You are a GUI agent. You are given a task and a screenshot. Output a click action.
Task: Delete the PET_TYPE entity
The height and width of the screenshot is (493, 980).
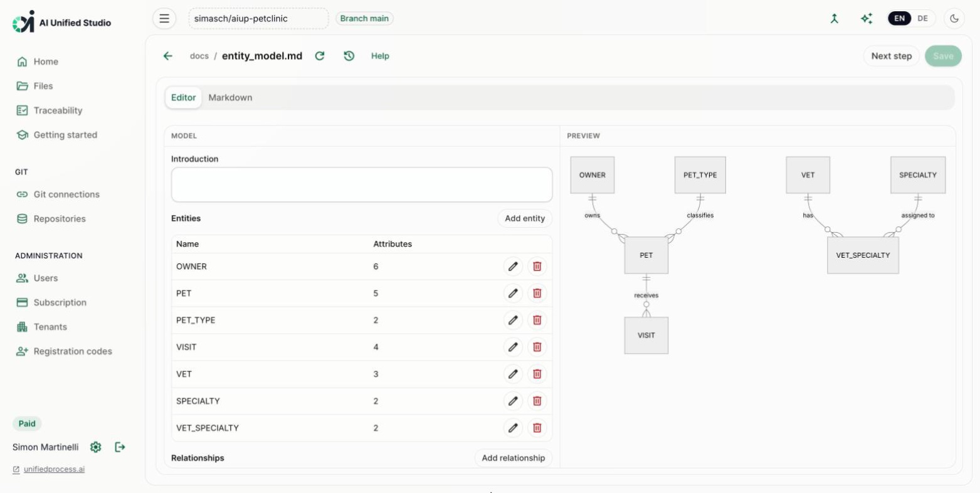pos(537,320)
